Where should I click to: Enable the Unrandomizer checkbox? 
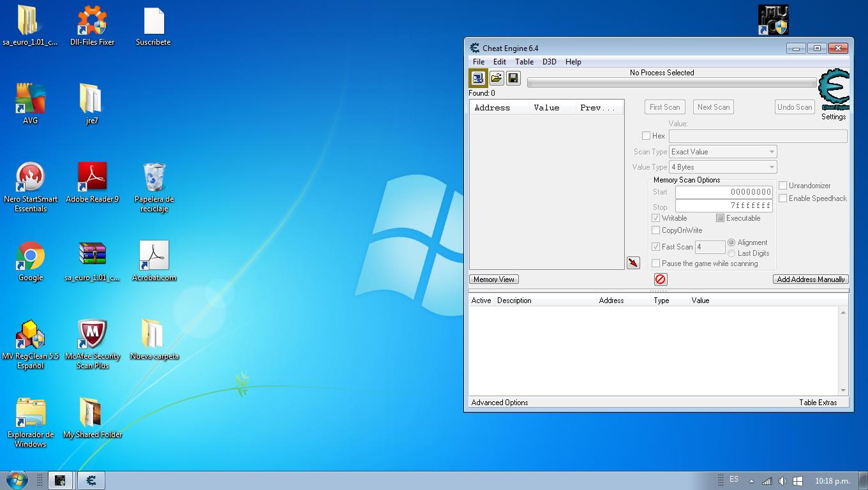[783, 186]
